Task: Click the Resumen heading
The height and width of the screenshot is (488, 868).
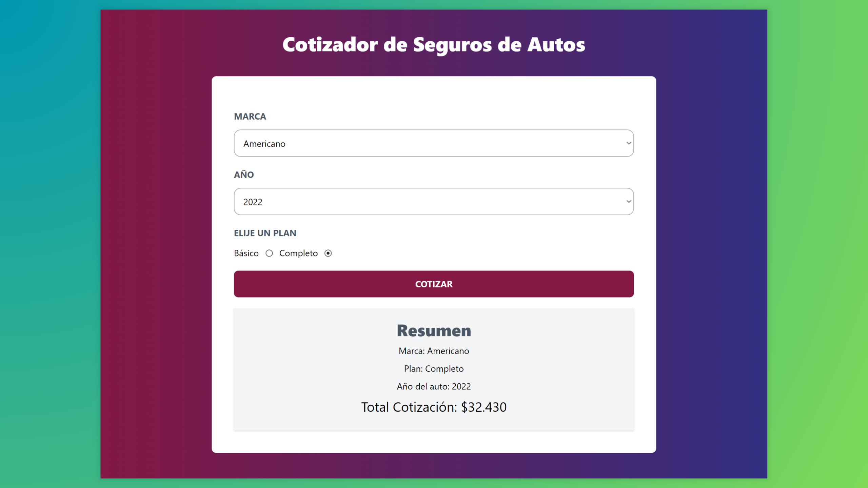Action: point(433,330)
